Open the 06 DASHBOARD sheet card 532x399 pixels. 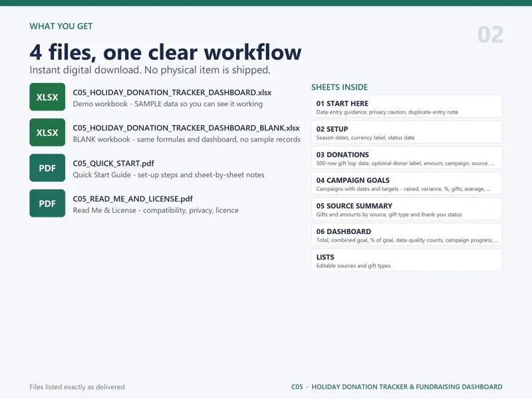(407, 235)
